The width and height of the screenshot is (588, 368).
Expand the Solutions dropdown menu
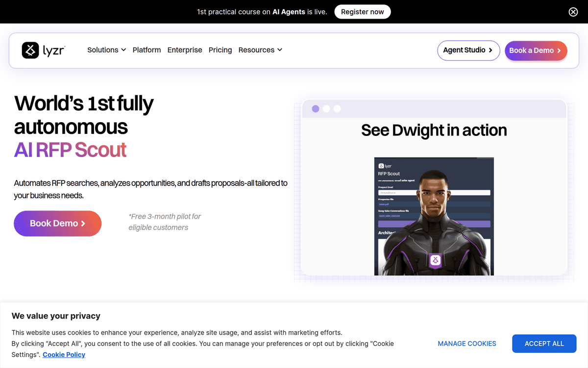click(106, 50)
